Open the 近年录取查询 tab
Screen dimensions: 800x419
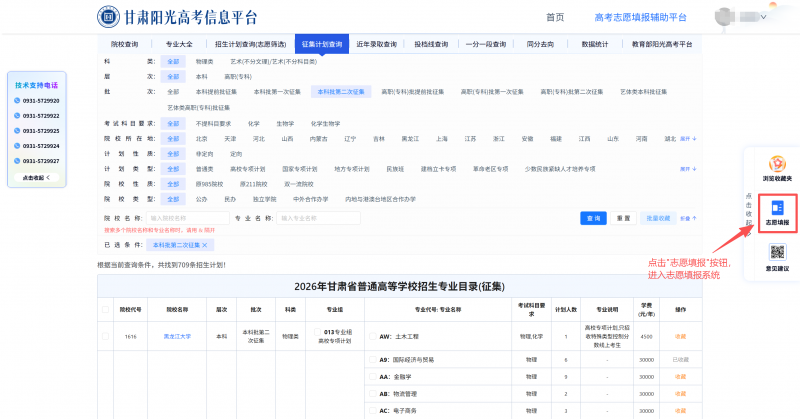[377, 44]
